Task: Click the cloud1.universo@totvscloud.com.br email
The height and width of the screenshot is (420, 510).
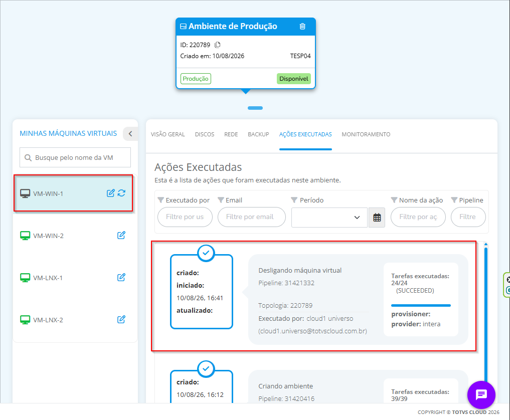Action: (312, 331)
